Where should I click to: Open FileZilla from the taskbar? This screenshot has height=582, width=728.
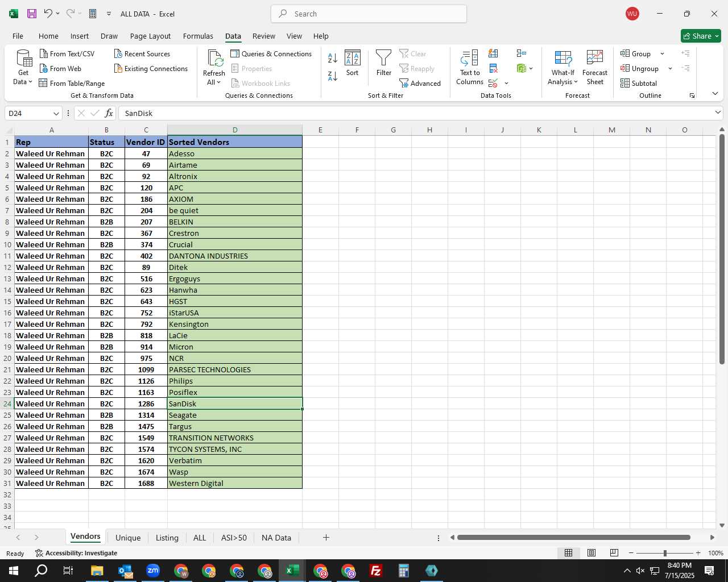[376, 571]
